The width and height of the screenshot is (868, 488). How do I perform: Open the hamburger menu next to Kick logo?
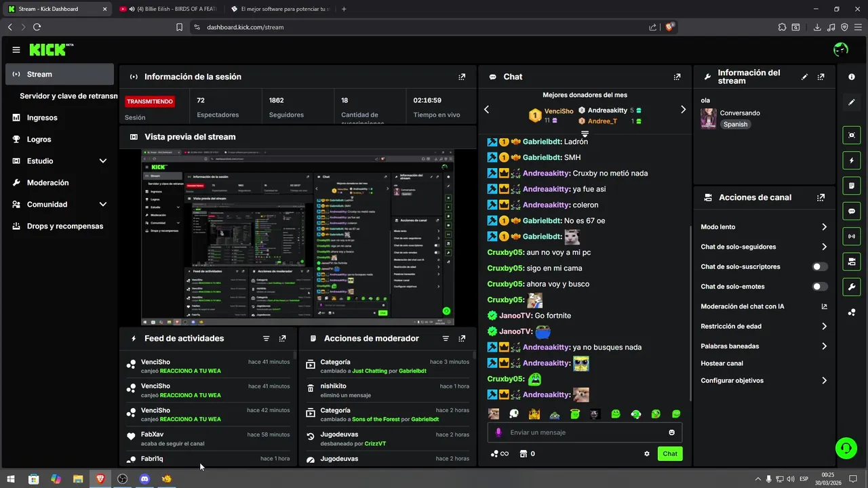pos(16,49)
